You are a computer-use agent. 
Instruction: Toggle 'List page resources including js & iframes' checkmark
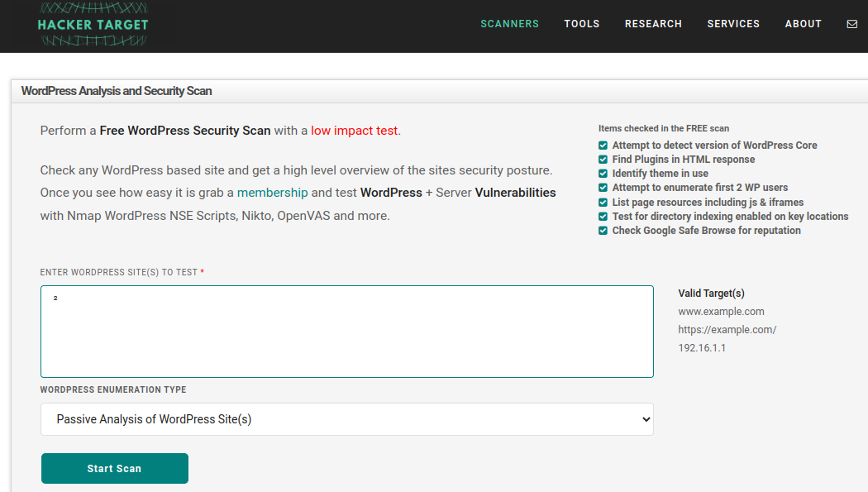pyautogui.click(x=603, y=203)
